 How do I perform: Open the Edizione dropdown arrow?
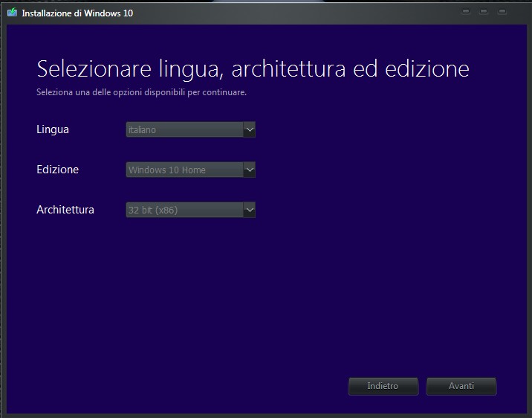(x=250, y=170)
